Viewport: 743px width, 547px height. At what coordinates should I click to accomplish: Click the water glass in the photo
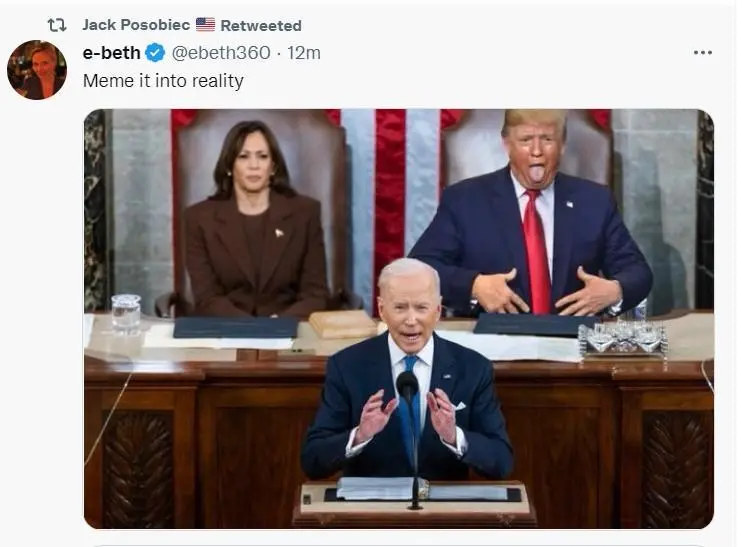(x=126, y=312)
